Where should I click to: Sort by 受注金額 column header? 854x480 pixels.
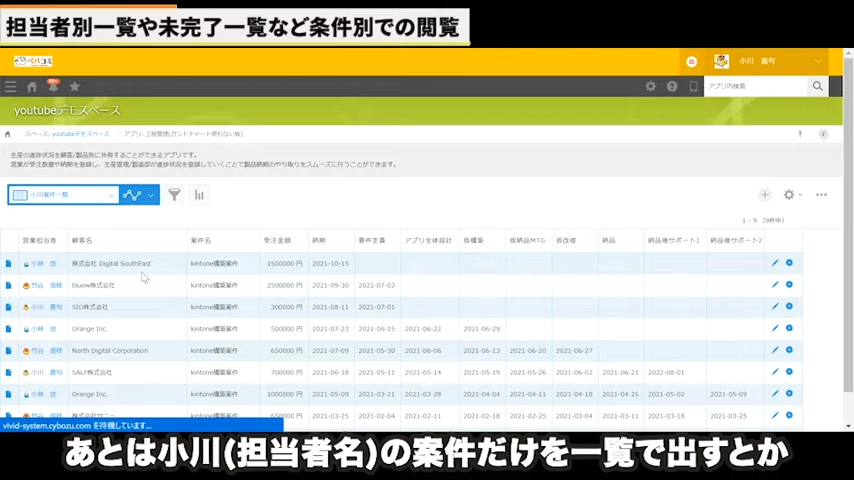coord(277,240)
